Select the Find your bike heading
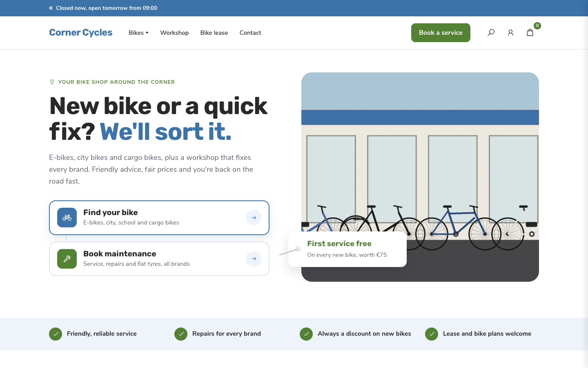 [111, 213]
